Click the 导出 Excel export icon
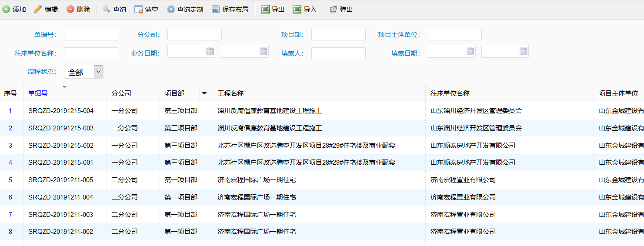This screenshot has width=644, height=246. click(x=265, y=9)
